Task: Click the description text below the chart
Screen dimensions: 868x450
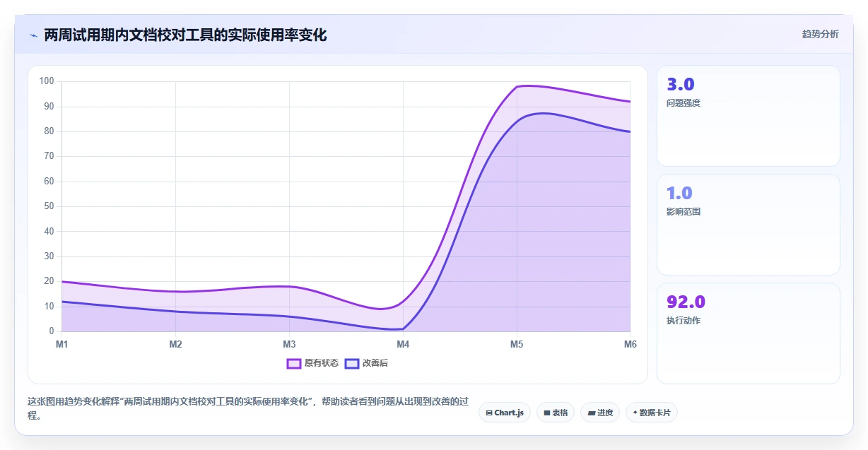Action: tap(248, 408)
